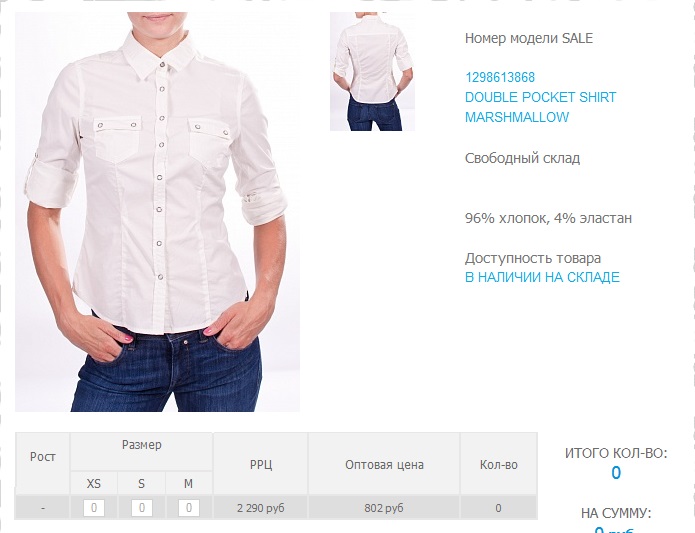Focus the XS size quantity field

[x=94, y=508]
